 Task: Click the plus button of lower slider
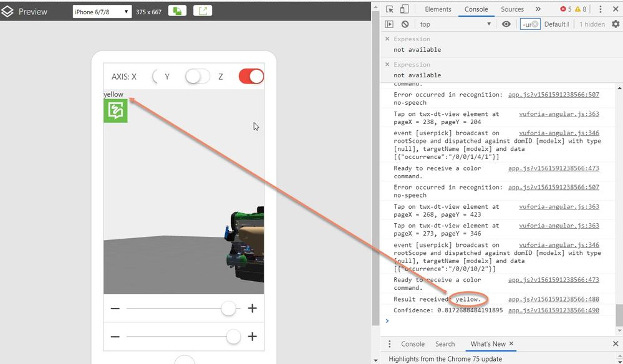click(x=253, y=337)
